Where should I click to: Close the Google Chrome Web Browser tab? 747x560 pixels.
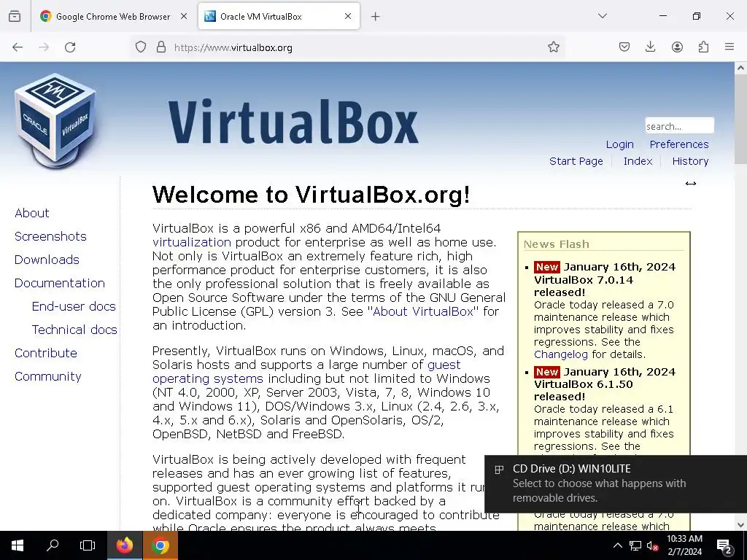[x=184, y=16]
